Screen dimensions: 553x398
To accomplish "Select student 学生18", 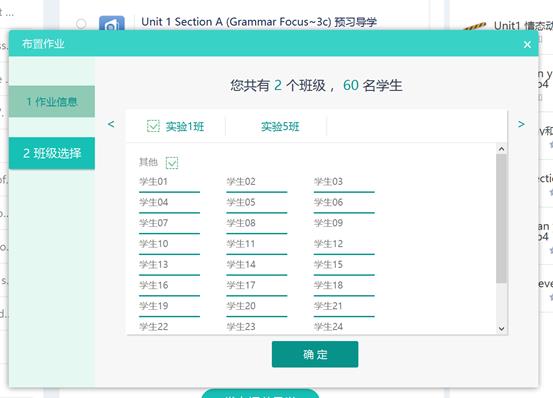I will (328, 285).
